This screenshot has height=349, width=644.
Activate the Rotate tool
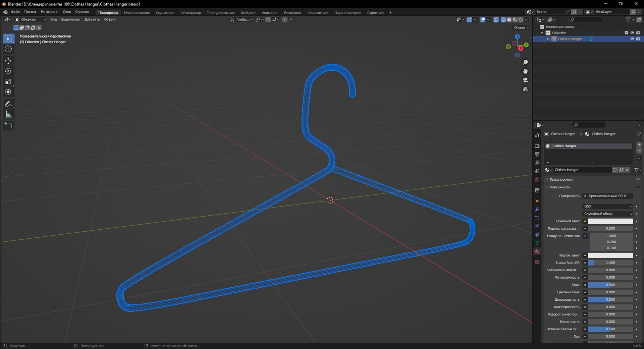pos(8,71)
